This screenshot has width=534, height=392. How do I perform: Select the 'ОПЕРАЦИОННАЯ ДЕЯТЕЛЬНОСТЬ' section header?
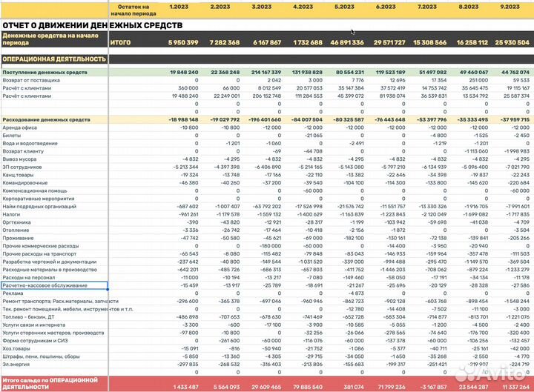click(x=54, y=59)
